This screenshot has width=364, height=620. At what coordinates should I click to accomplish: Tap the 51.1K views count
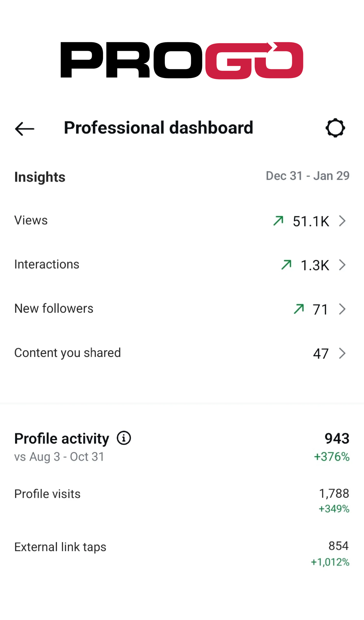point(311,221)
